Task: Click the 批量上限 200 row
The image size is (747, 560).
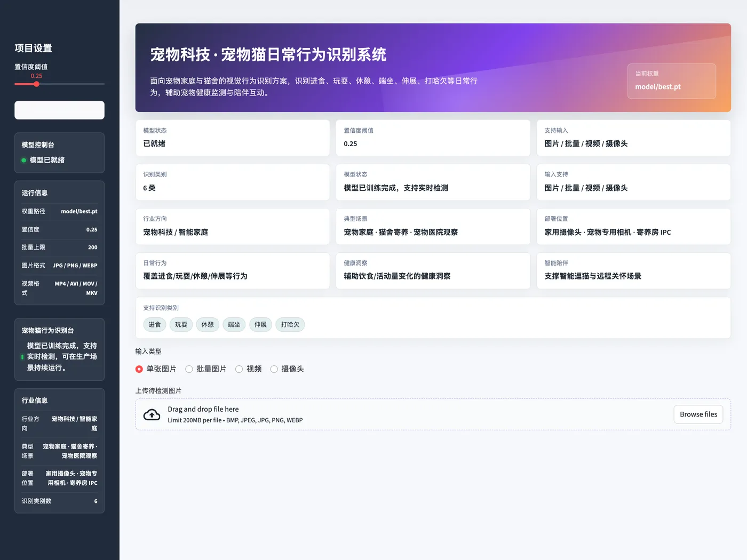Action: point(59,247)
